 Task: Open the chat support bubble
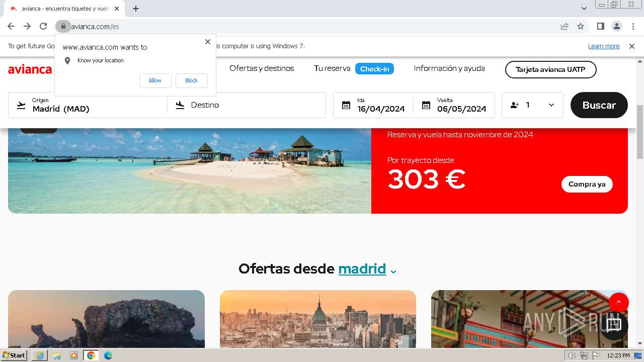point(613,325)
